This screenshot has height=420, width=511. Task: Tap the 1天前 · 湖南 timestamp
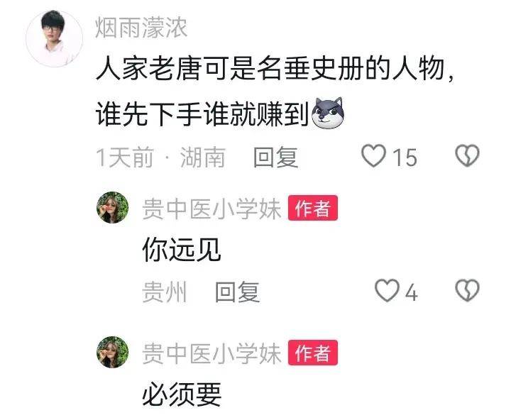160,157
